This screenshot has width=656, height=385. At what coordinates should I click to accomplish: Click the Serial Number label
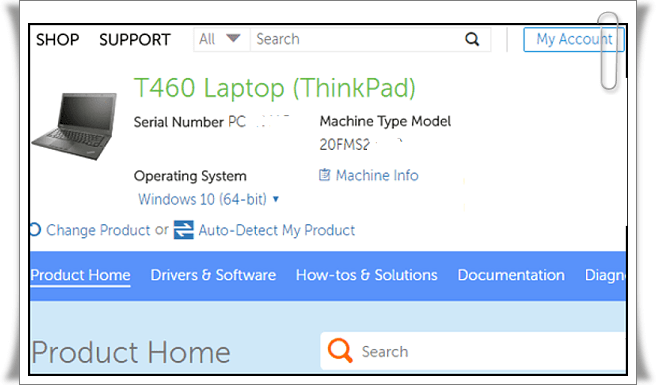[x=179, y=122]
